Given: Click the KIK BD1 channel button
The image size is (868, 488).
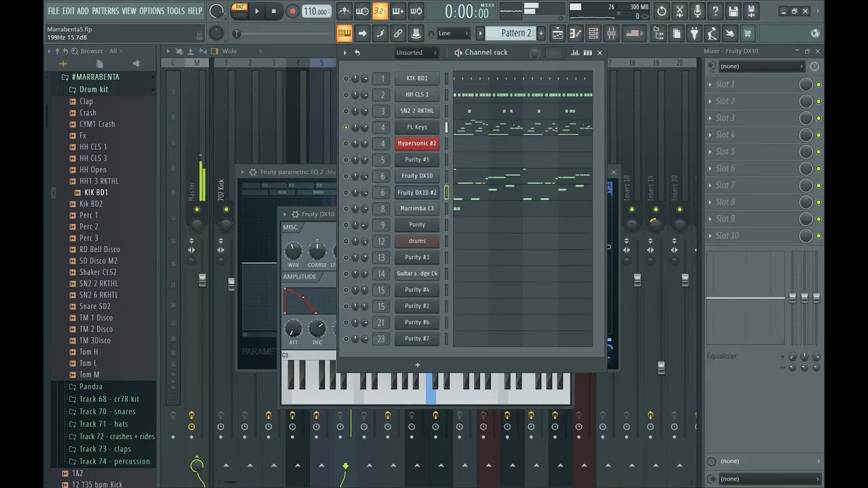Looking at the screenshot, I should [x=416, y=79].
